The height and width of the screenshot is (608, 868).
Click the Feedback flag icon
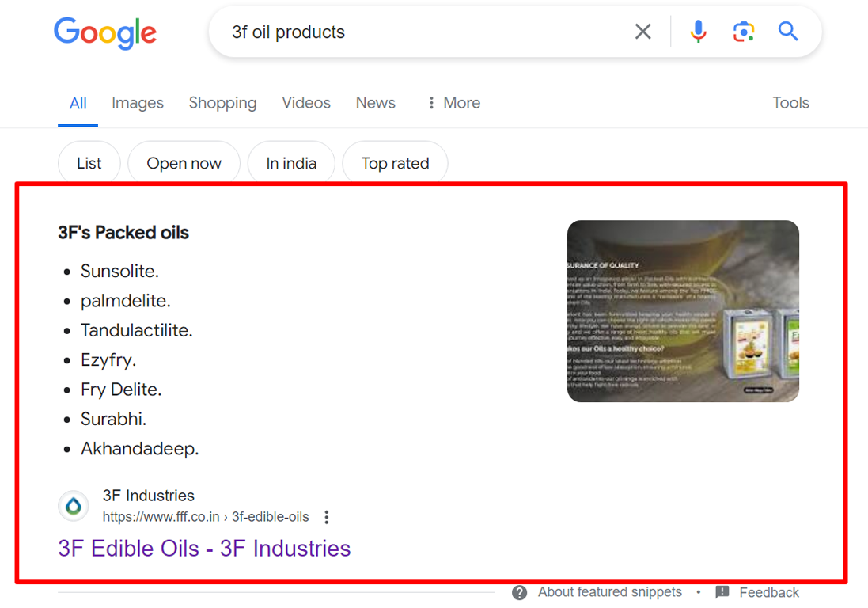(x=722, y=592)
